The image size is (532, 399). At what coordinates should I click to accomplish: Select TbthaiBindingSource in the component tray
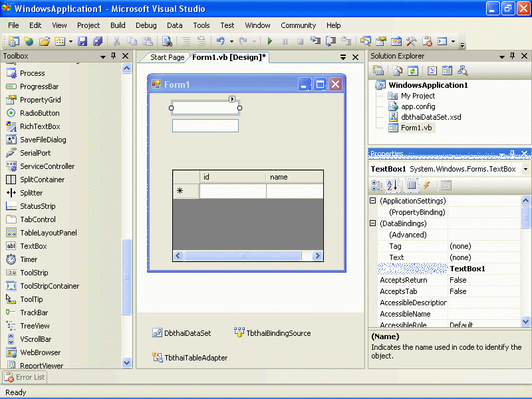tap(273, 333)
